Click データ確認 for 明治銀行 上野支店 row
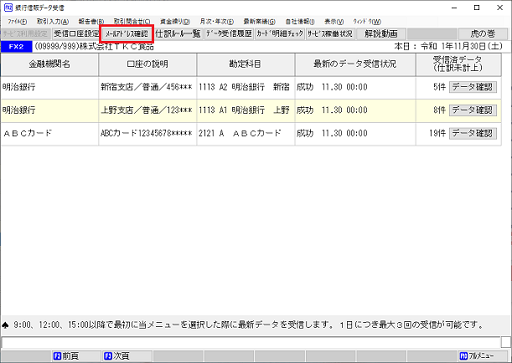 (x=473, y=110)
